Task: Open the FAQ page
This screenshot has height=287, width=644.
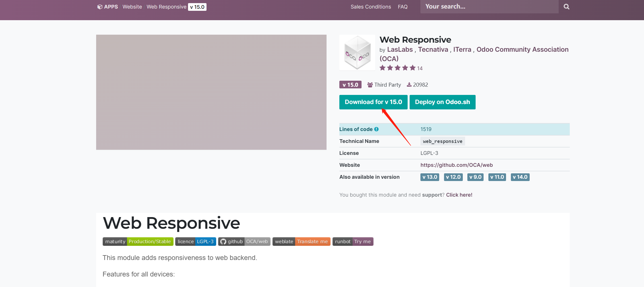Action: [403, 7]
